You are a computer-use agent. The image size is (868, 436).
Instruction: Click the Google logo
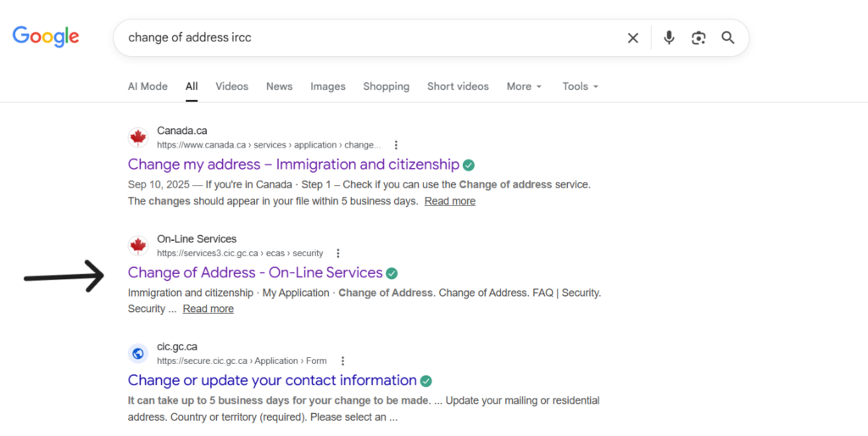pos(46,36)
